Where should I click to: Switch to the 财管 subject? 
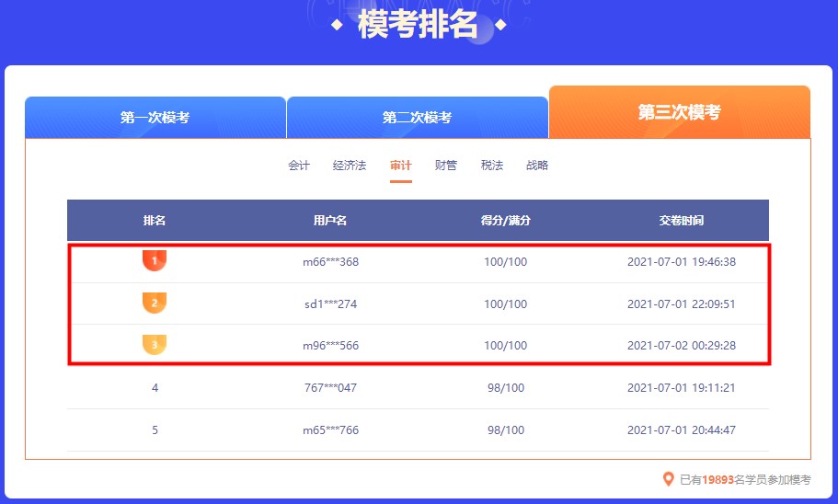(446, 166)
